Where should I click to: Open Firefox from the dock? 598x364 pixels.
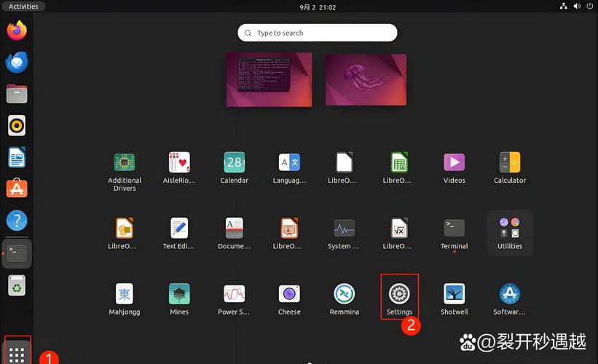pyautogui.click(x=17, y=30)
